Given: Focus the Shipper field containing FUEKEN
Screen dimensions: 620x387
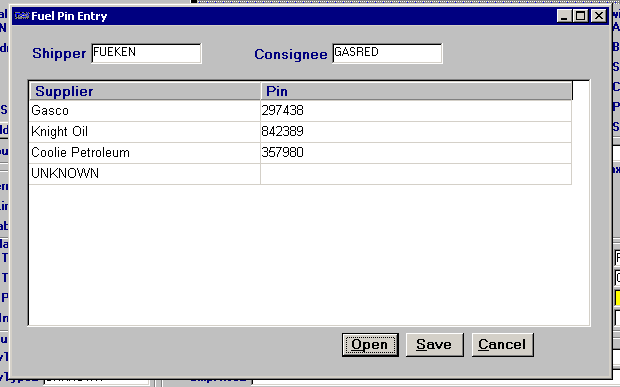Looking at the screenshot, I should coord(146,53).
